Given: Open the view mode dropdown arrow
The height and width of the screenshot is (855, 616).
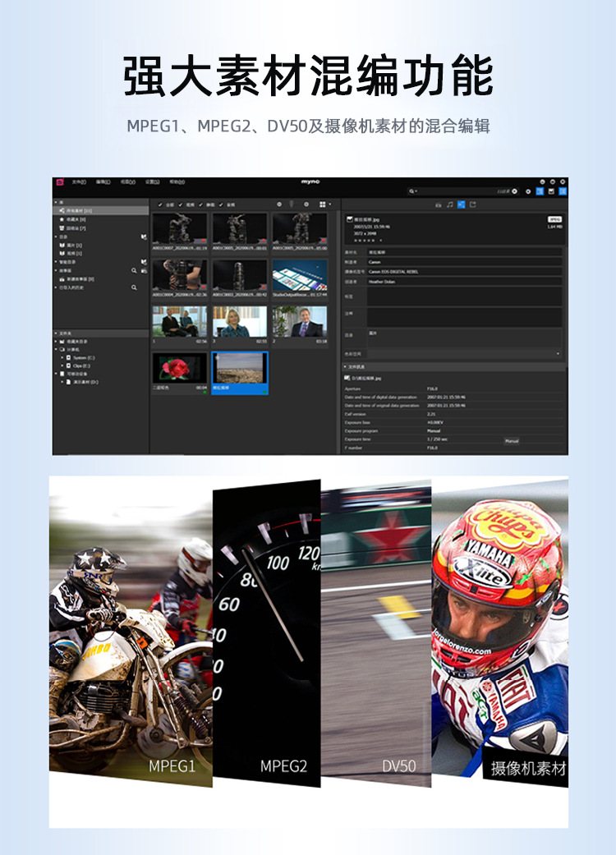Looking at the screenshot, I should [x=330, y=205].
